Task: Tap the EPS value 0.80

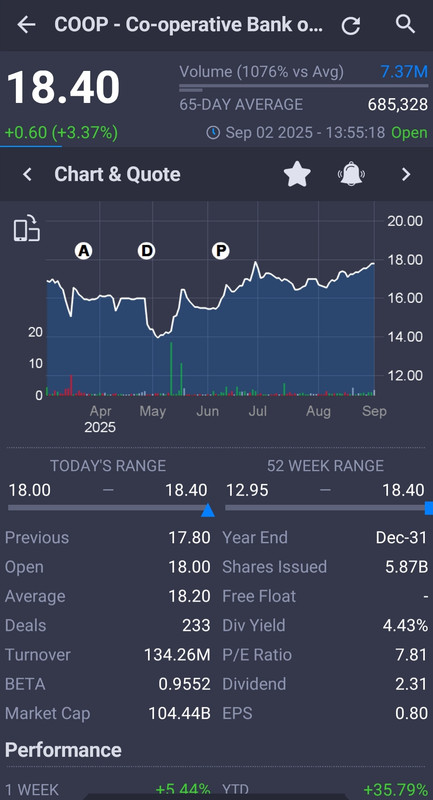Action: coord(411,713)
